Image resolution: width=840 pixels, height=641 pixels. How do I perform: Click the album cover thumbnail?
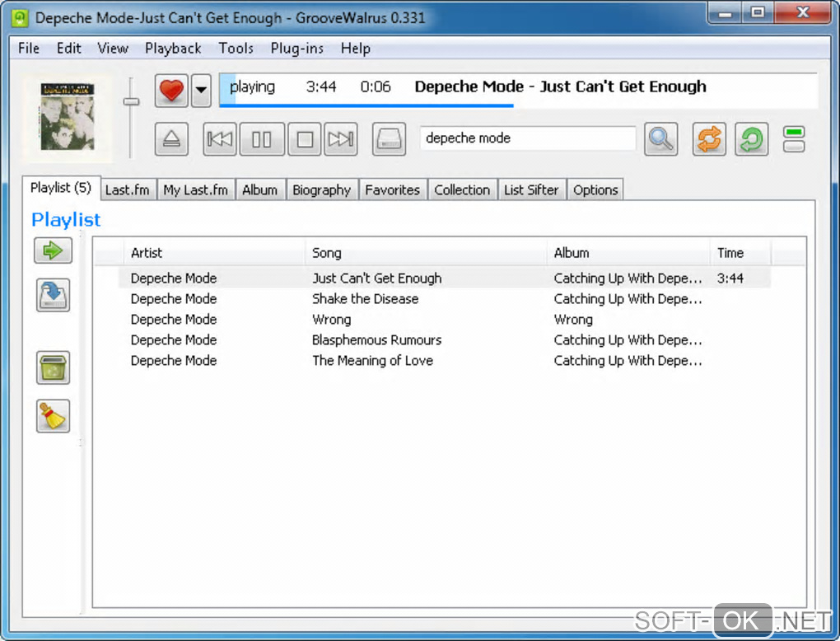point(68,117)
